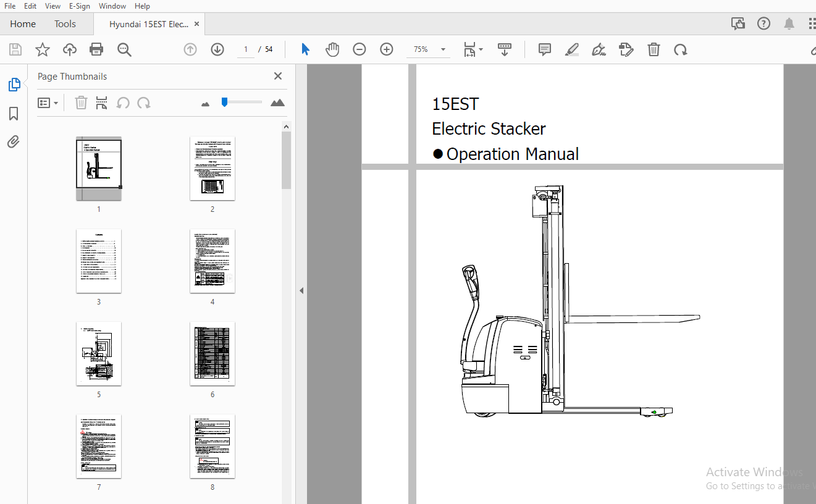Open the E-Sign menu

coord(80,6)
